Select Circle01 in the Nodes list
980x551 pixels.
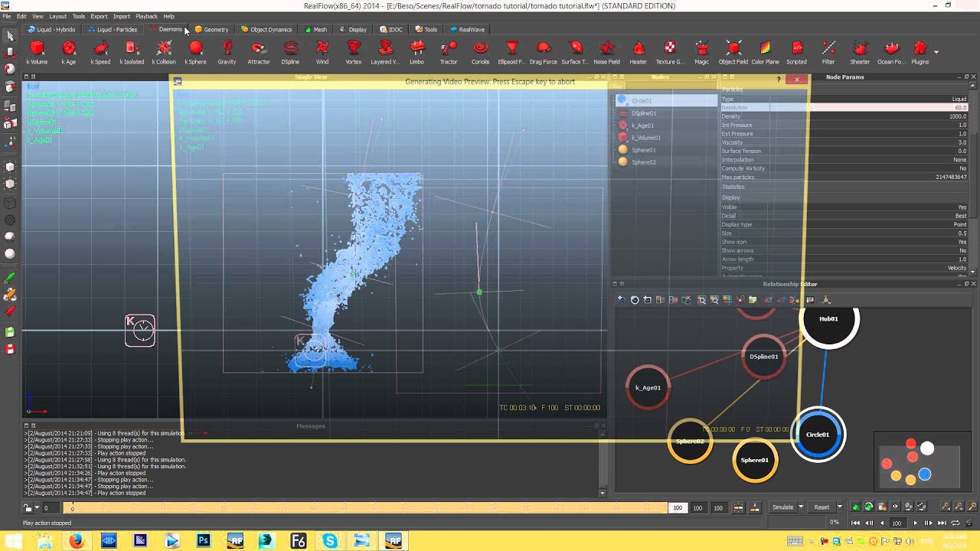665,101
